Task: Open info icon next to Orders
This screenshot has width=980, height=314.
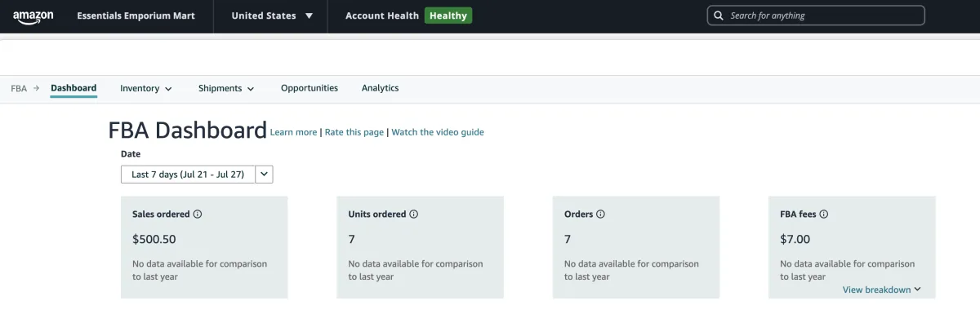Action: coord(601,214)
